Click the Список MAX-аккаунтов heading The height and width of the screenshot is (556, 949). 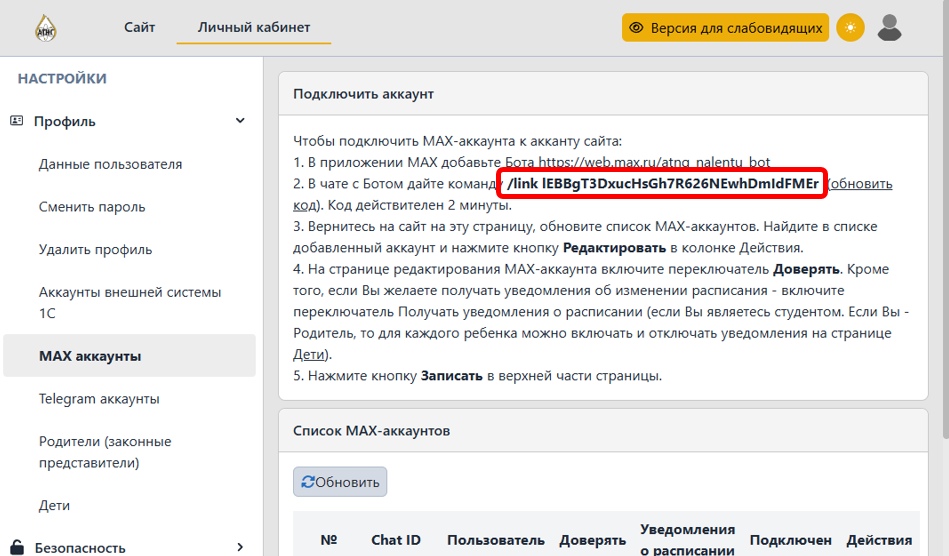point(372,431)
